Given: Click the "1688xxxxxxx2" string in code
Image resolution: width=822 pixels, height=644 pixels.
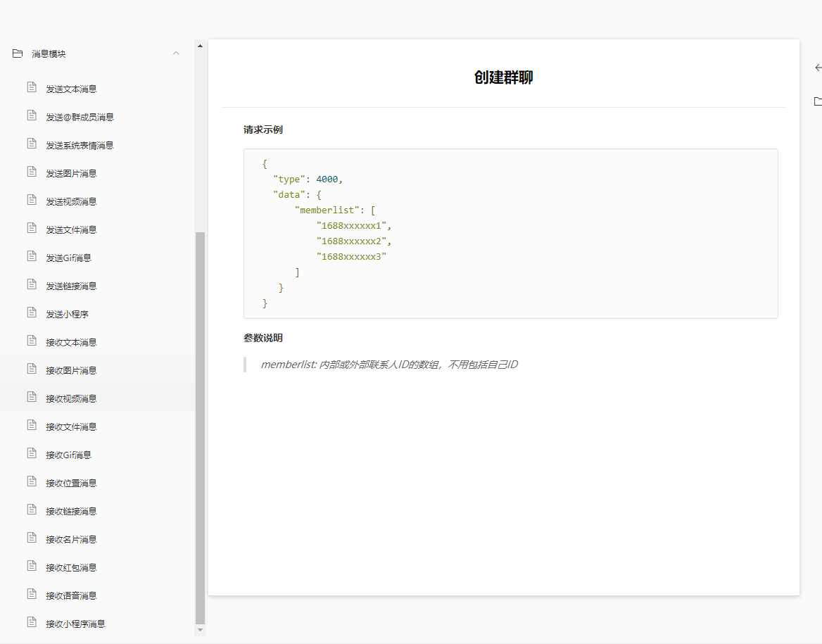Looking at the screenshot, I should pos(351,241).
